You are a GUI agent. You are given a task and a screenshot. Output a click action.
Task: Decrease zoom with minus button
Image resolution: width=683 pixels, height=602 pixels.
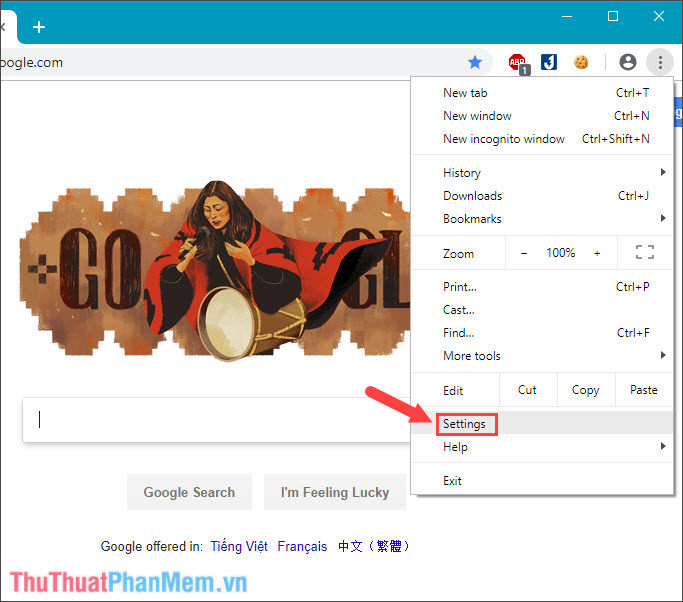(x=524, y=253)
